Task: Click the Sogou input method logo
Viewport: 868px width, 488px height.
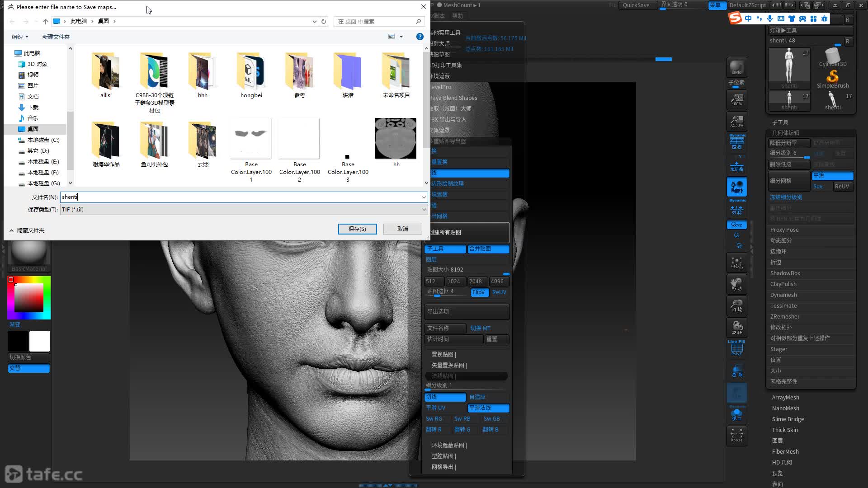Action: pos(735,18)
